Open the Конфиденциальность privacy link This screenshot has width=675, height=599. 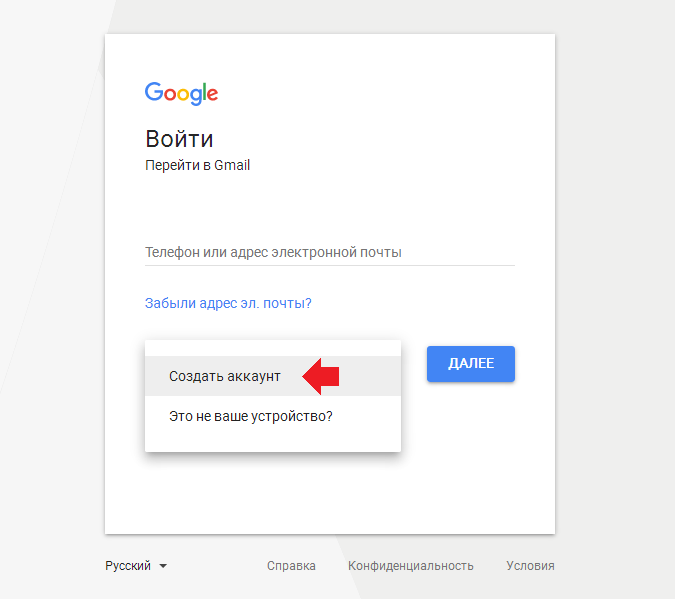click(410, 566)
